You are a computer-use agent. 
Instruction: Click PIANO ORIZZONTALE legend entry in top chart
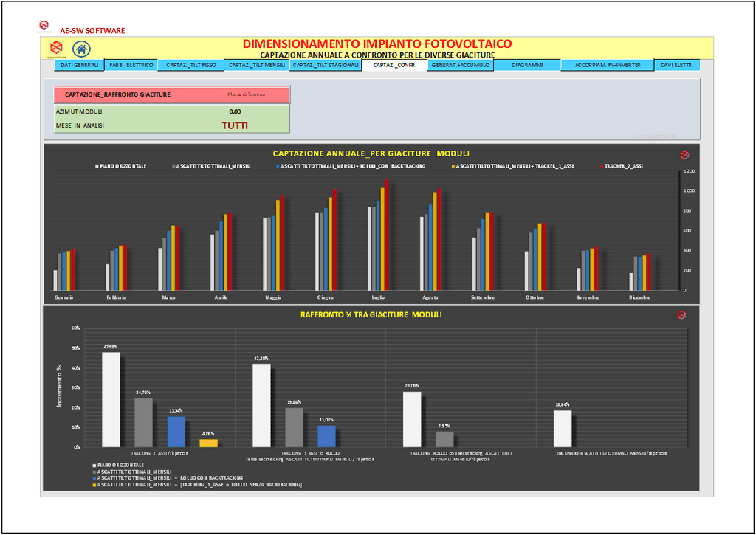121,166
